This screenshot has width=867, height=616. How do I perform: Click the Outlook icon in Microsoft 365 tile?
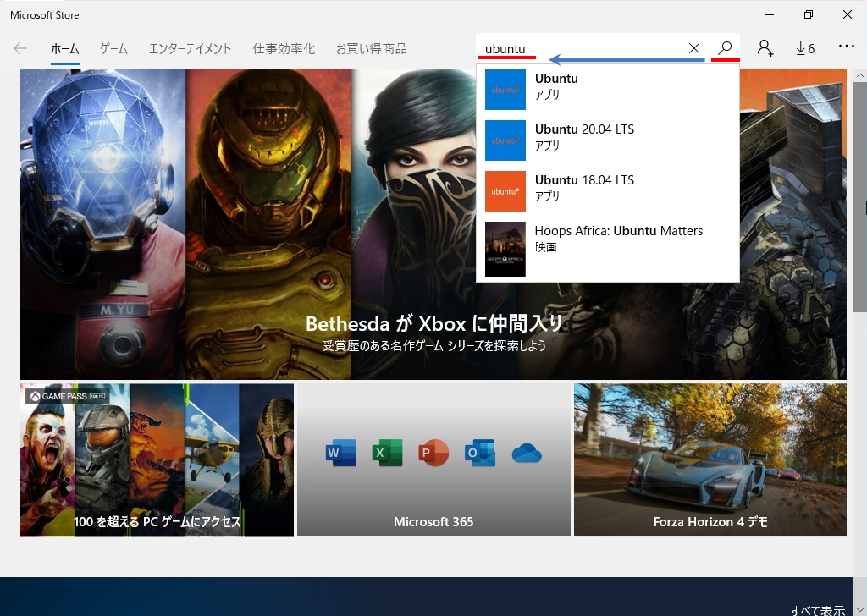coord(480,453)
